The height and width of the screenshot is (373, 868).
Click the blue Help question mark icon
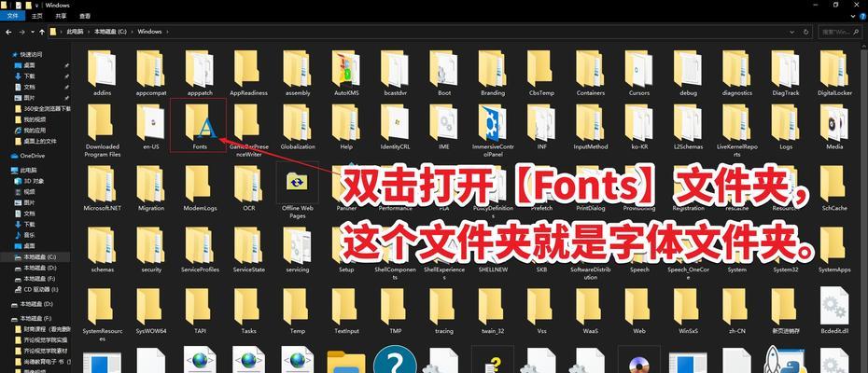(861, 17)
